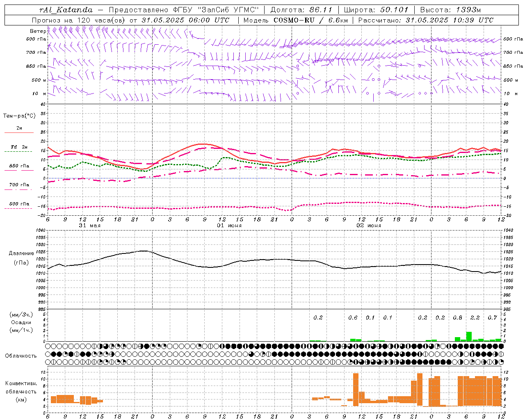Click the Конвективн. label
The width and height of the screenshot is (525, 420).
[x=21, y=383]
